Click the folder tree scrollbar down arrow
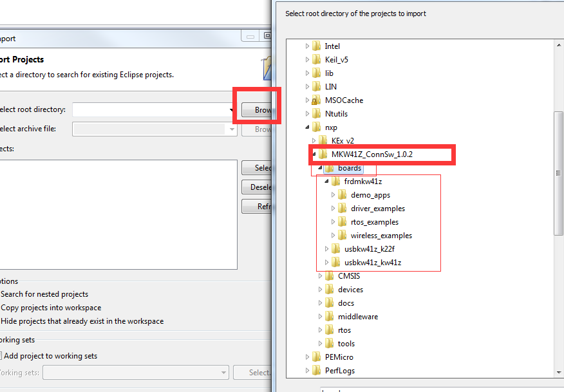The height and width of the screenshot is (392, 564). click(x=559, y=373)
